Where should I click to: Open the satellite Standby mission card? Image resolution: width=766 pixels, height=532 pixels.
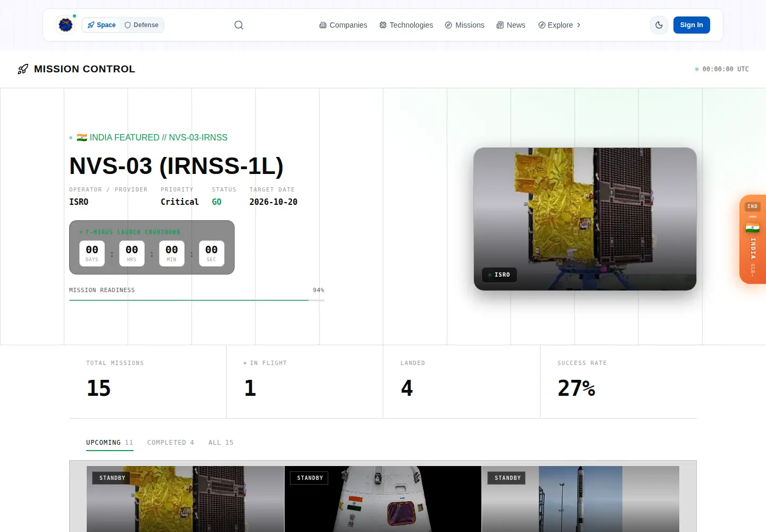pyautogui.click(x=185, y=499)
